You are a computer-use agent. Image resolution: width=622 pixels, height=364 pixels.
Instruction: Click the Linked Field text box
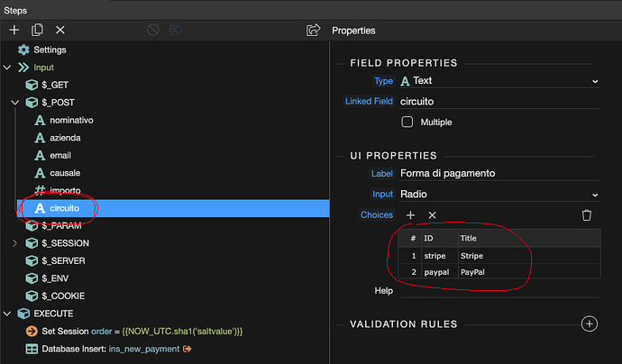pos(499,101)
